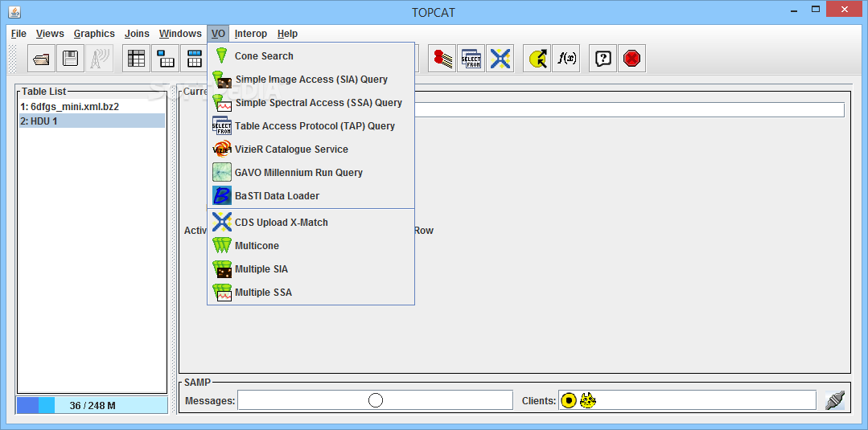Click the red stop sign exit icon

click(631, 58)
